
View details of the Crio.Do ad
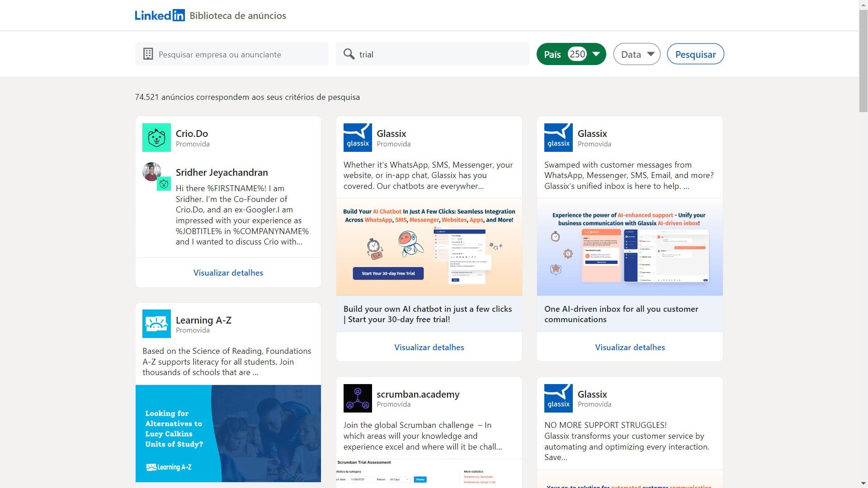228,272
